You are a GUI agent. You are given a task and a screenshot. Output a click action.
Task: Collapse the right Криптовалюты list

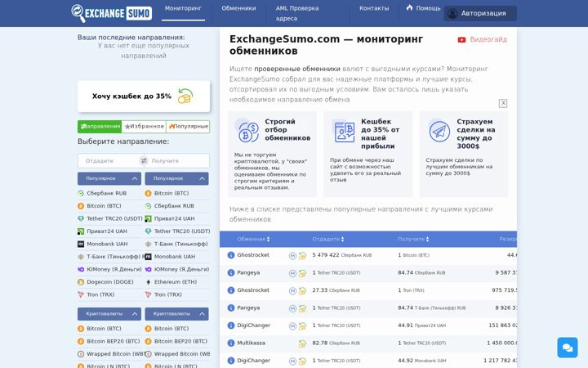(x=176, y=313)
